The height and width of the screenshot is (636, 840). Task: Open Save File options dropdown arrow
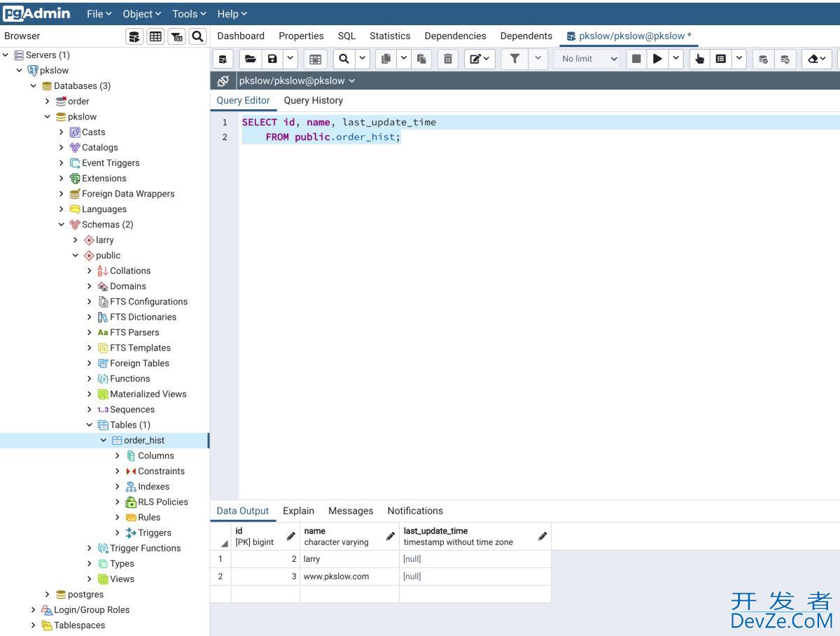pyautogui.click(x=290, y=59)
